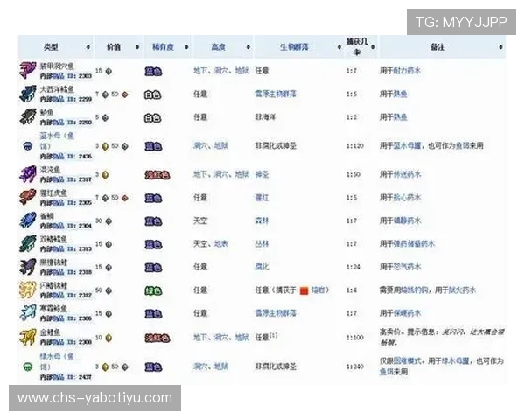
Task: Click the green jellyfish 绿水母 icon
Action: (x=28, y=367)
